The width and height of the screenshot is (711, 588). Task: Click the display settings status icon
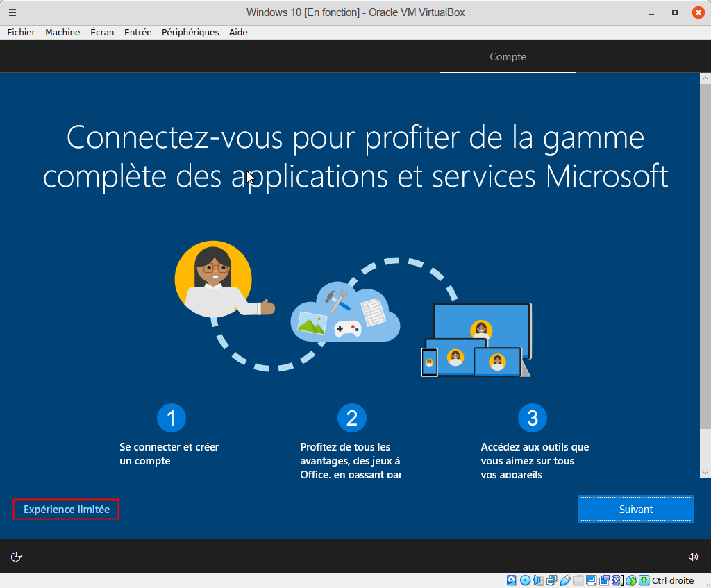592,580
